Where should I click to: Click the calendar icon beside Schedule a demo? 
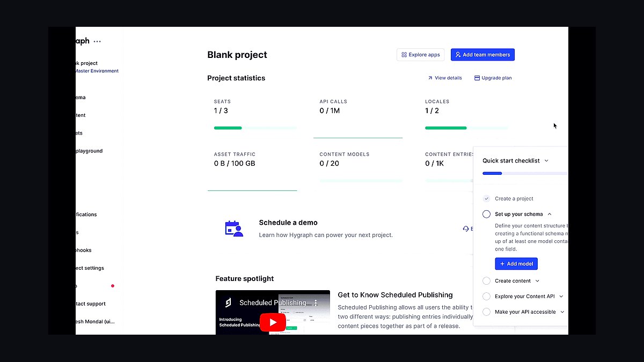coord(234,228)
